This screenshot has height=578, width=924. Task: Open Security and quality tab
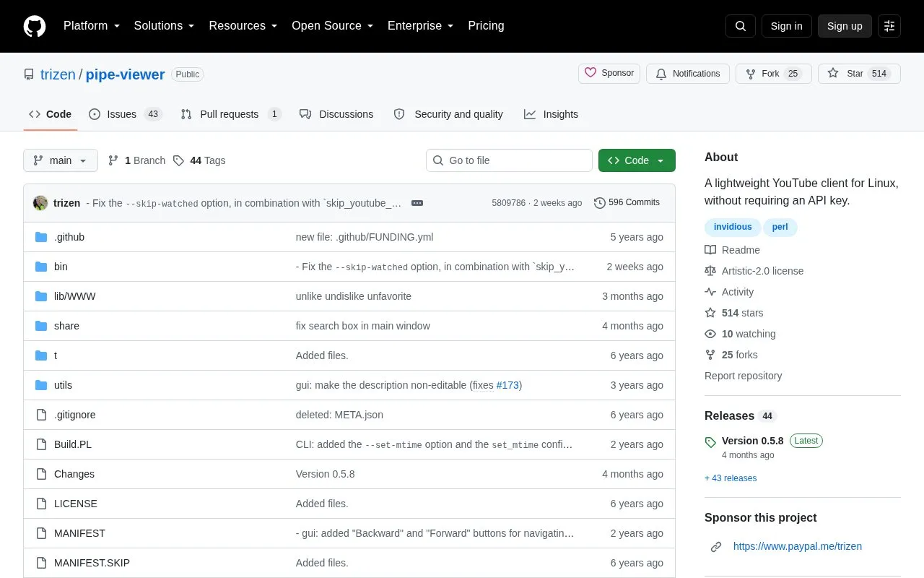448,114
